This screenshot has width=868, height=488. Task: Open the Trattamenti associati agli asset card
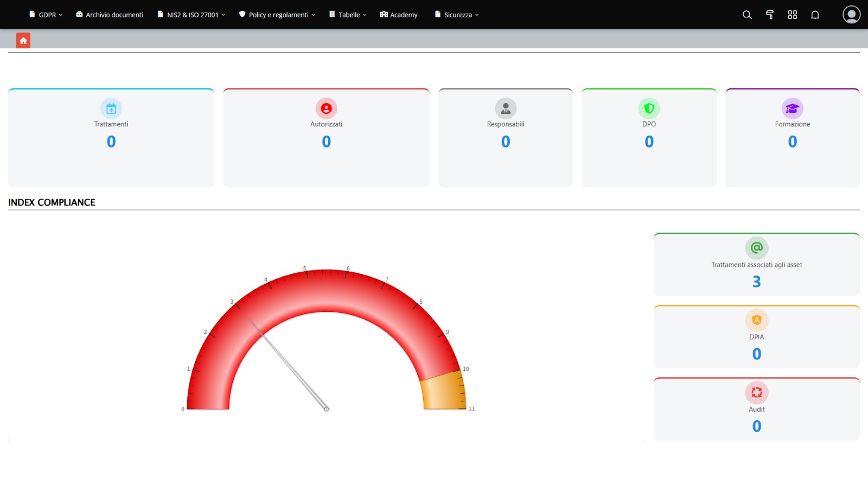tap(756, 265)
